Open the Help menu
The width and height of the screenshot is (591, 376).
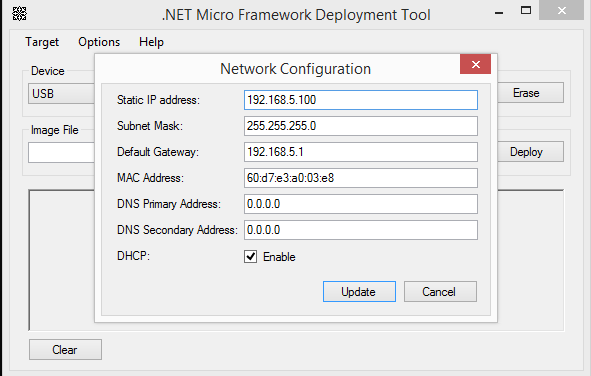[151, 42]
